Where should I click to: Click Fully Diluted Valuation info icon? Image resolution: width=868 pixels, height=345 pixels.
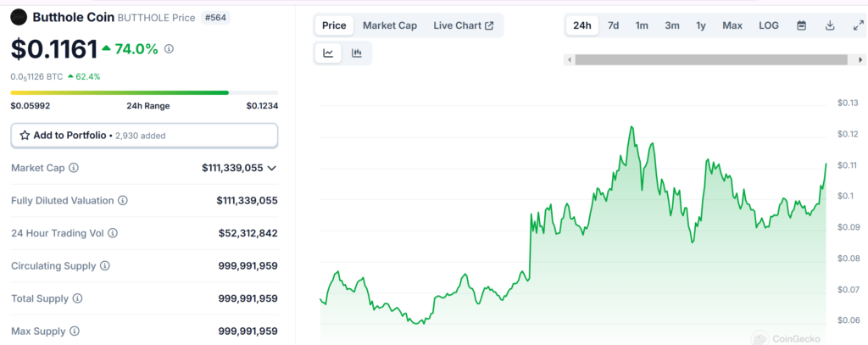[x=123, y=201]
